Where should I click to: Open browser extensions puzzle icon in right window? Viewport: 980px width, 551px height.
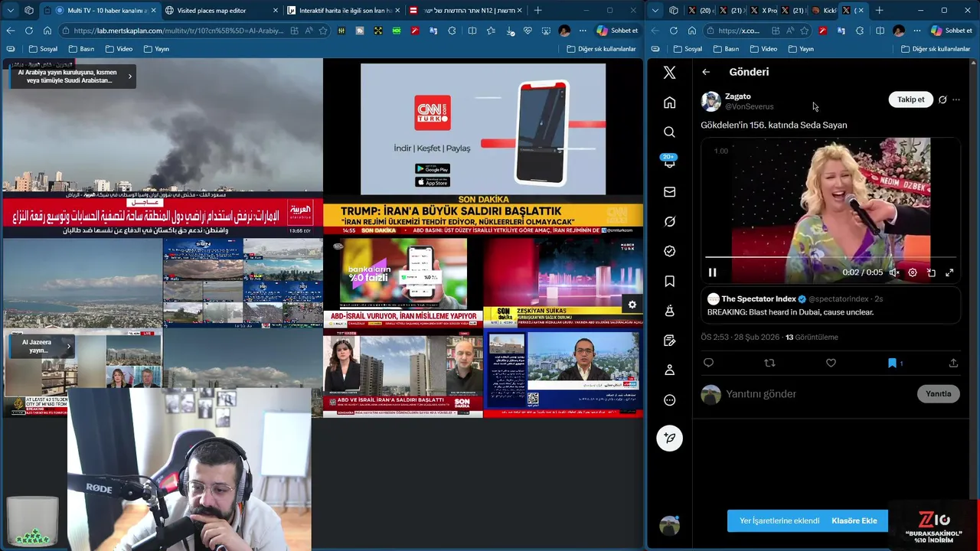tap(861, 31)
